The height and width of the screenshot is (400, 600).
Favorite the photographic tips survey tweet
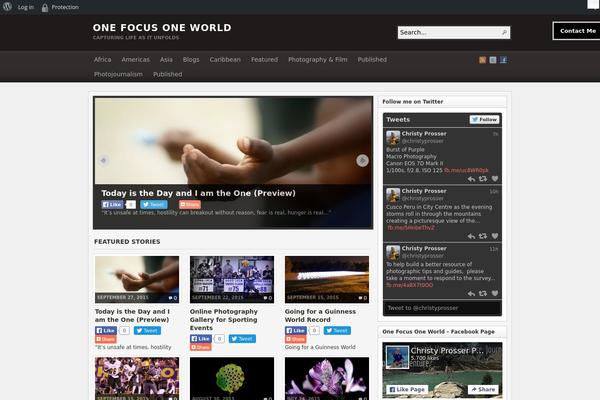(x=495, y=294)
